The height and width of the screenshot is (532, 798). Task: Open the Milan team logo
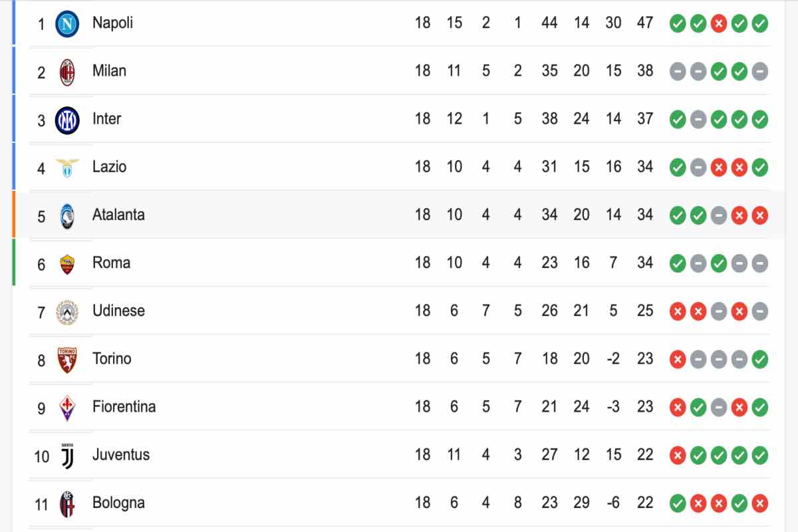(x=67, y=72)
